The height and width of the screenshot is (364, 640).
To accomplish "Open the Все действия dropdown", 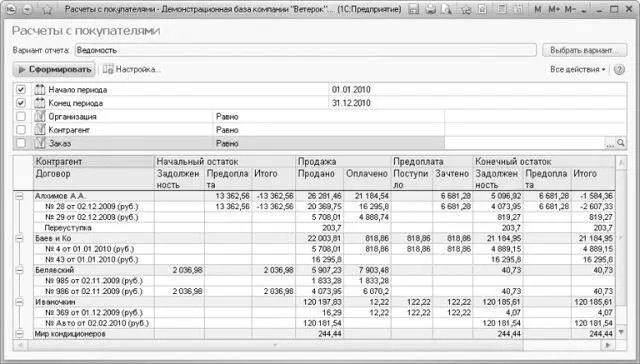I will coord(577,69).
